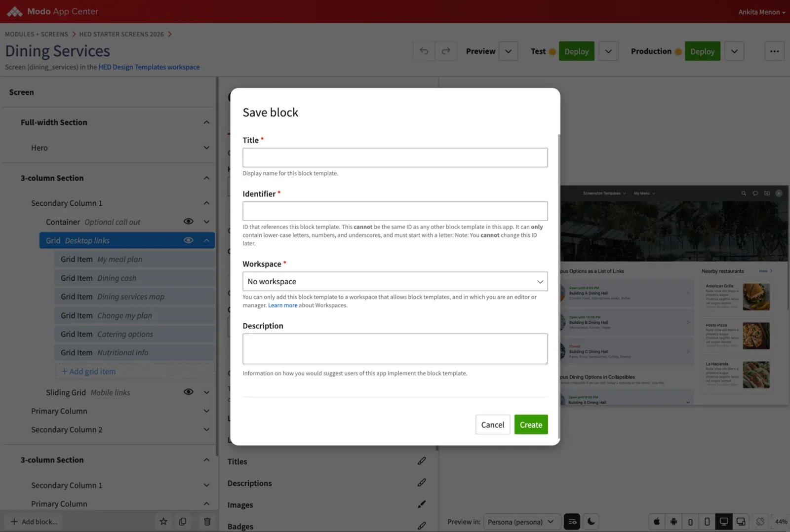This screenshot has width=790, height=532.
Task: Expand the Primary Column under Secondary Column 1
Action: (206, 411)
